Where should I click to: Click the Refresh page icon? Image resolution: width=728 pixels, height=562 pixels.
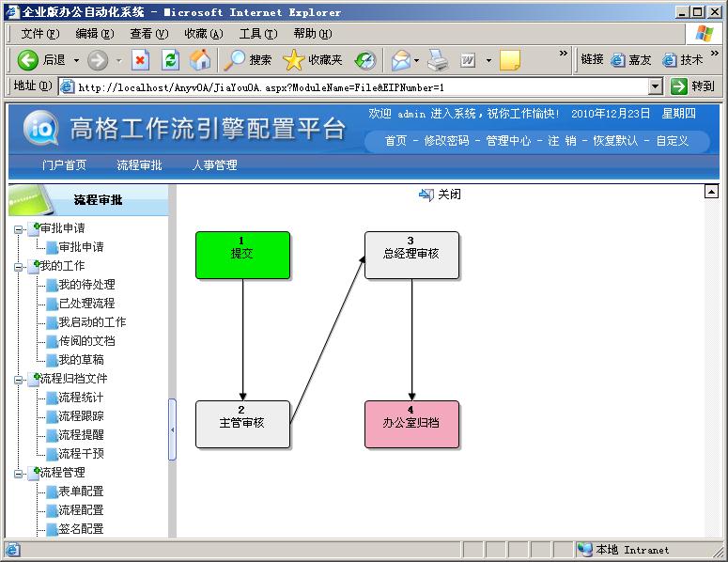pyautogui.click(x=170, y=60)
